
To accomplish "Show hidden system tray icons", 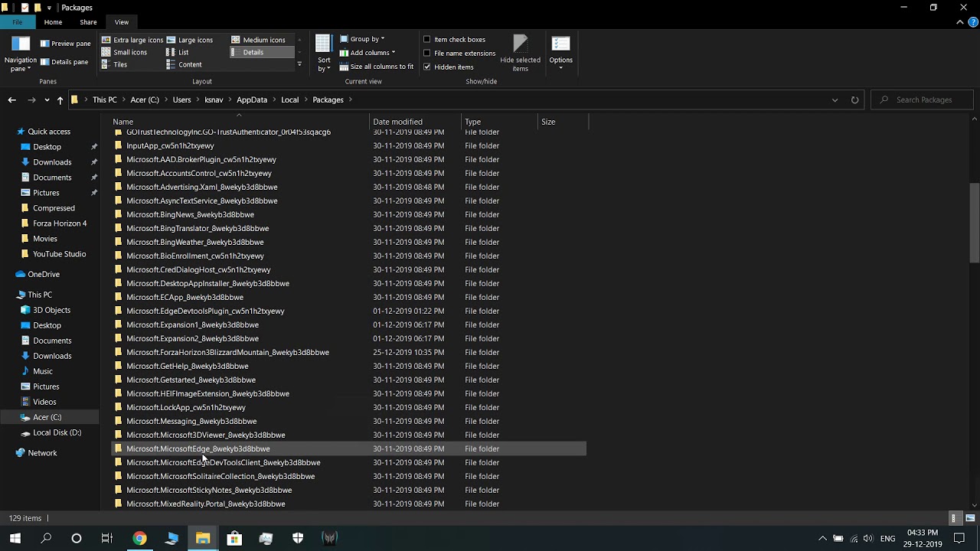I will 822,539.
